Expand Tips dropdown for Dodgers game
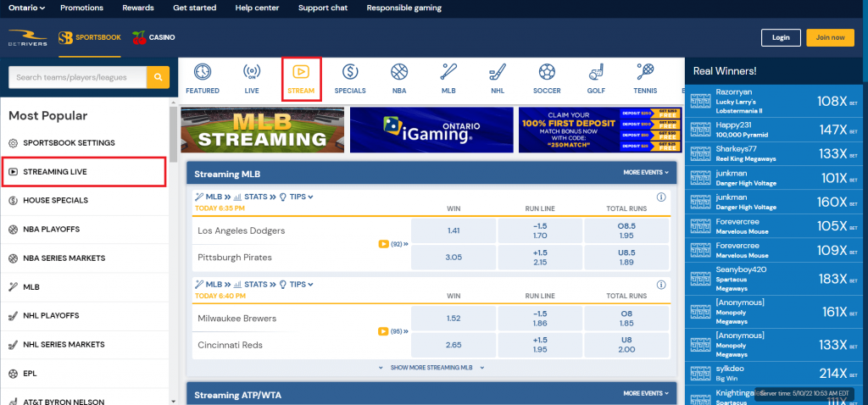 (x=296, y=197)
